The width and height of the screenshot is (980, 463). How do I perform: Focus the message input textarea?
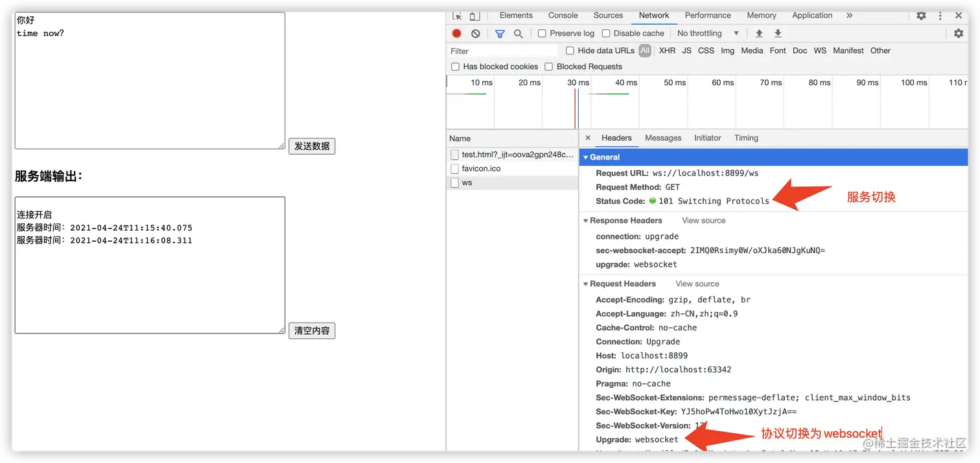pyautogui.click(x=150, y=81)
